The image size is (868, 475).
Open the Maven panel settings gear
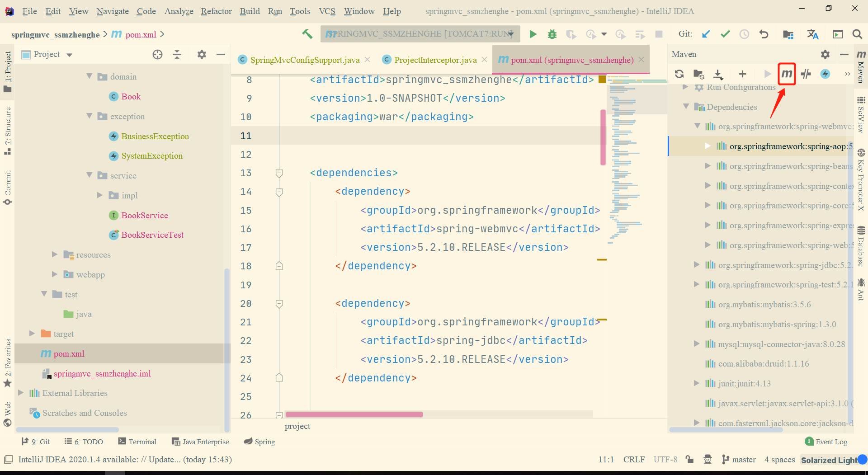(825, 54)
